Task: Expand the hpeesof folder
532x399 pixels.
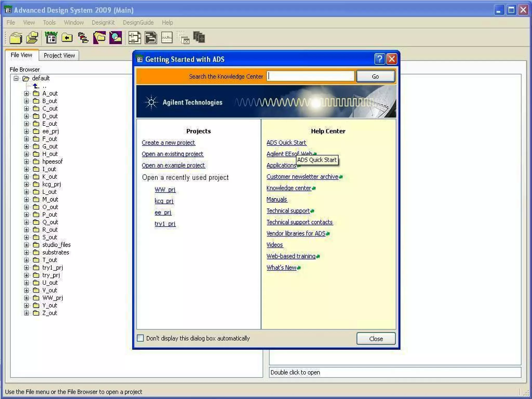Action: [x=26, y=162]
